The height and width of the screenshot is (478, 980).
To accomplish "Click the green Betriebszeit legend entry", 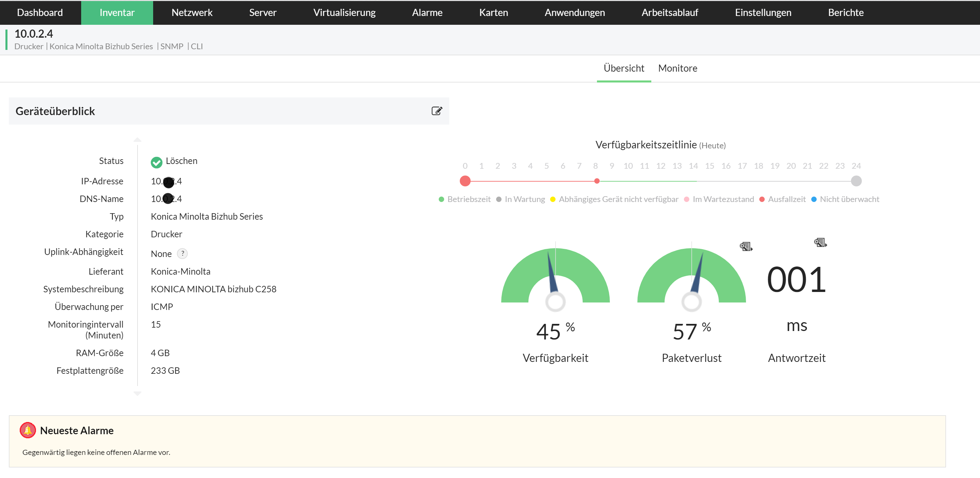I will 465,199.
